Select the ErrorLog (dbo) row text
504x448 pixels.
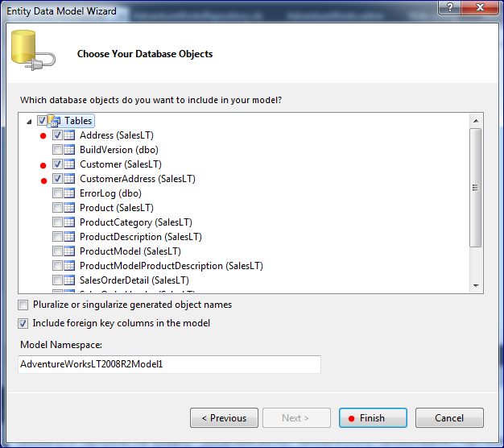click(x=110, y=193)
